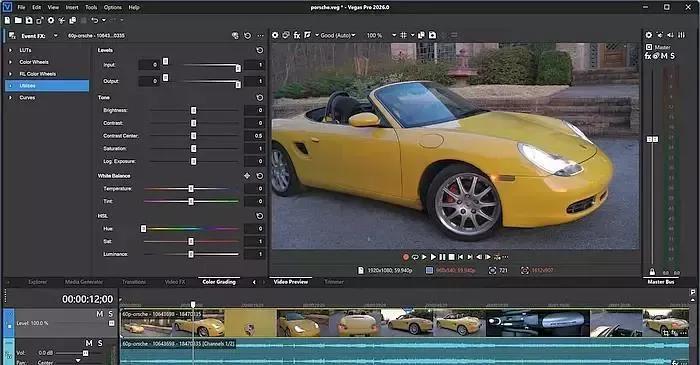Solo the Master bus
Image resolution: width=700 pixels, height=365 pixels.
pyautogui.click(x=672, y=56)
